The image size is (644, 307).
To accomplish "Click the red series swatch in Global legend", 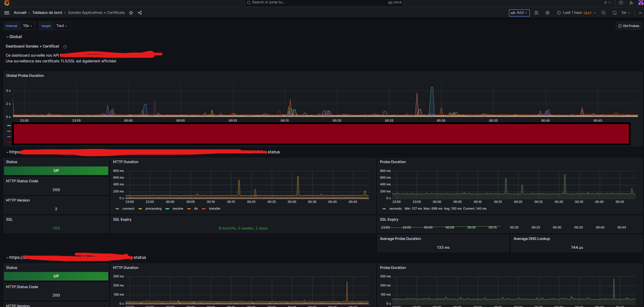I will [x=9, y=131].
